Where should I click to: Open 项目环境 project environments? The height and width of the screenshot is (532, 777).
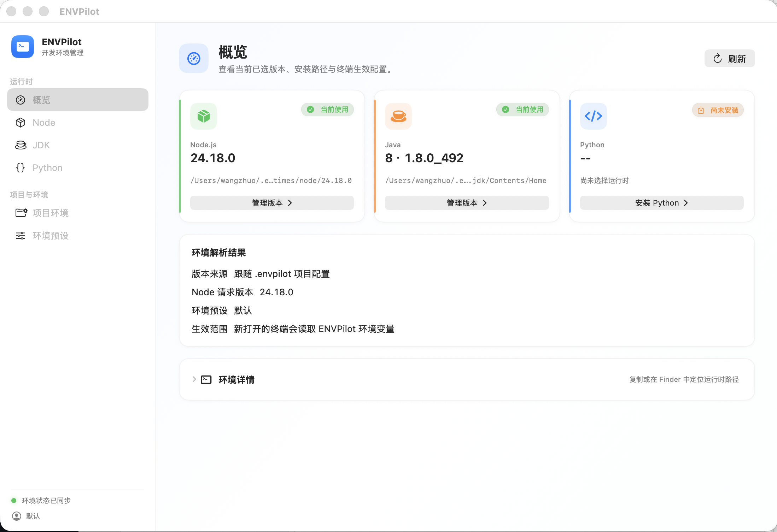(78, 213)
